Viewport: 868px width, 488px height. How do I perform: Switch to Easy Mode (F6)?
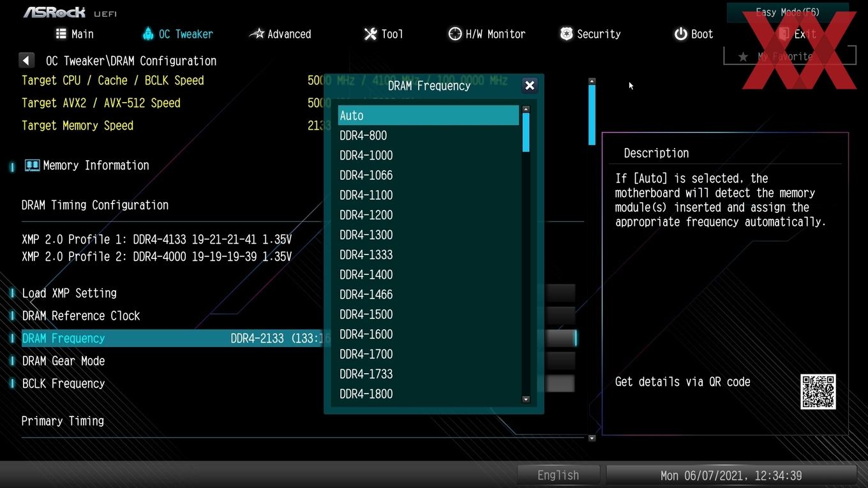788,12
